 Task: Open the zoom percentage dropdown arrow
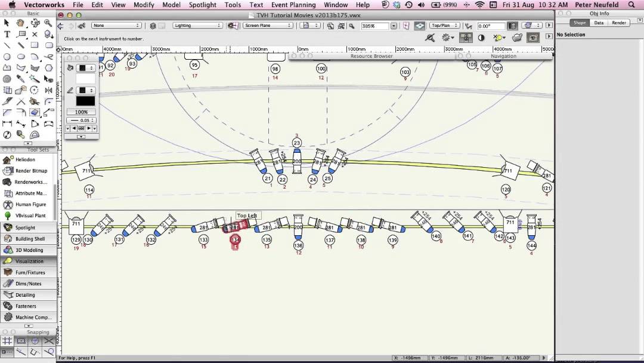(394, 26)
